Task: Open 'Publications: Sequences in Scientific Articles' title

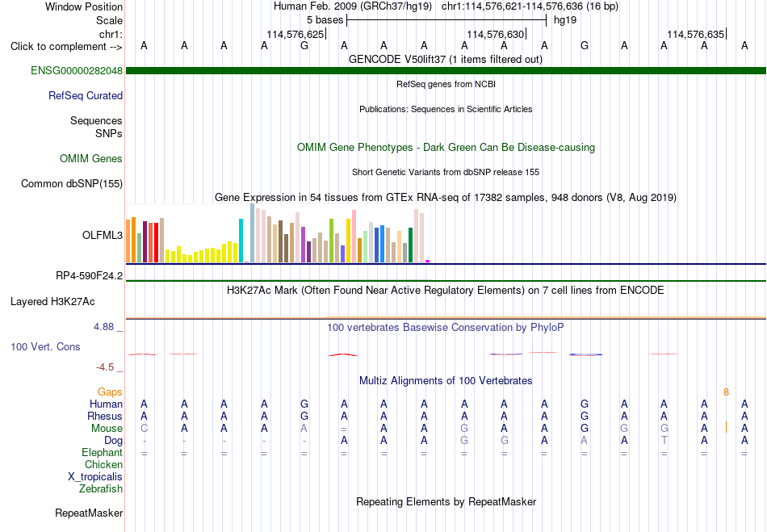Action: point(446,109)
